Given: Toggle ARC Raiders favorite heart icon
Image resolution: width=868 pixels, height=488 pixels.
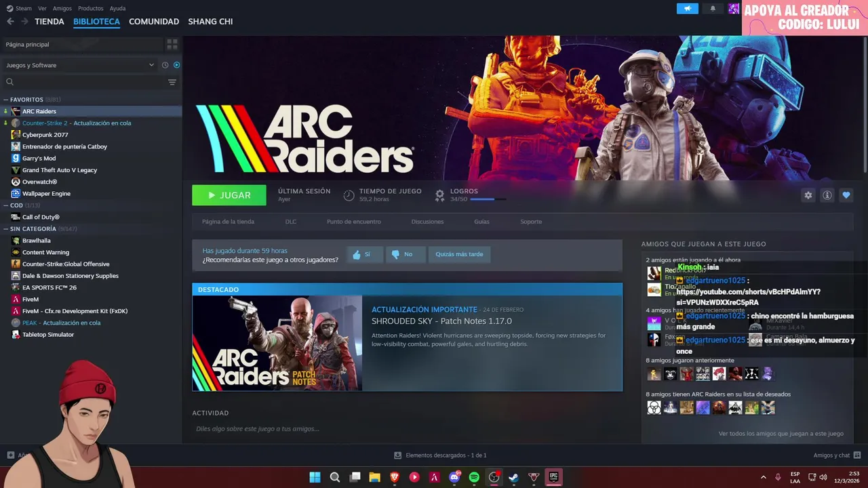Looking at the screenshot, I should pos(846,195).
